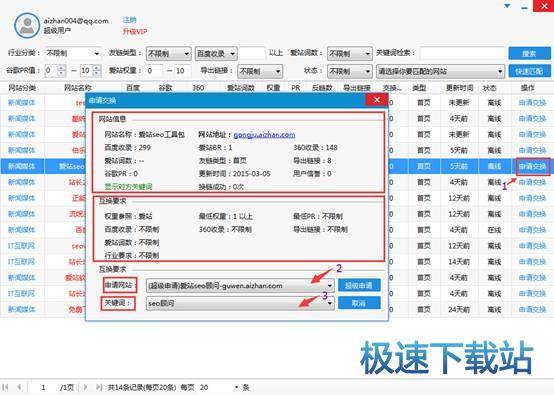Viewport: 554px width, 395px height.
Task: Select the 24天前 update time cell
Action: coord(459,309)
